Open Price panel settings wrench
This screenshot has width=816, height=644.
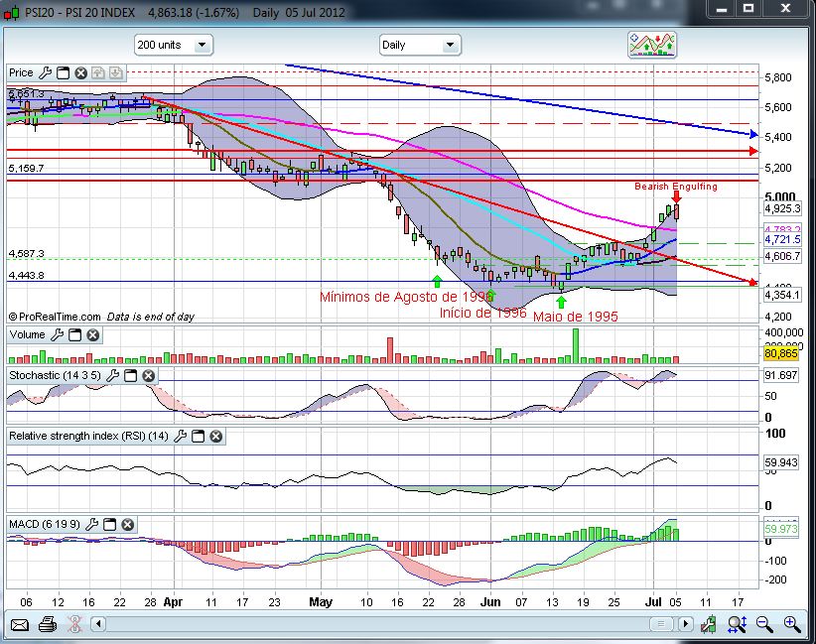[x=46, y=72]
